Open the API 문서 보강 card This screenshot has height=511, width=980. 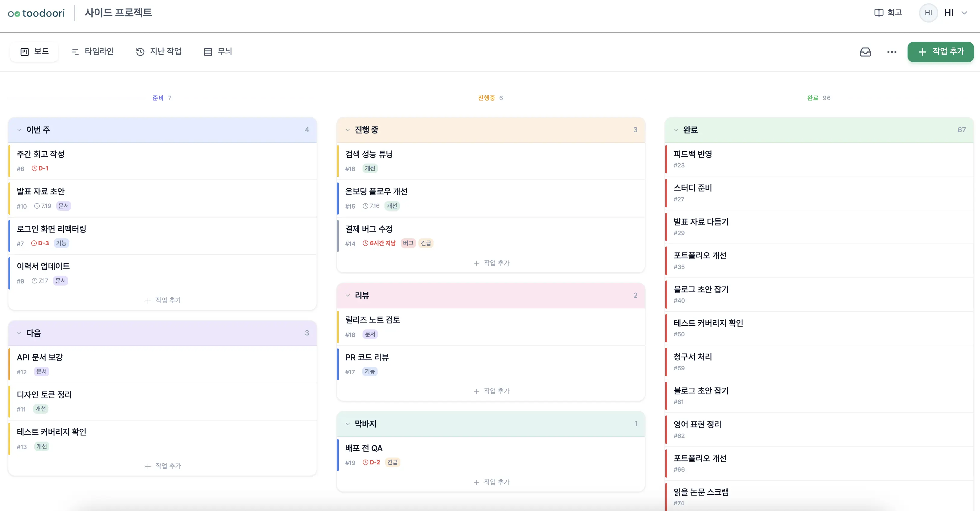163,364
